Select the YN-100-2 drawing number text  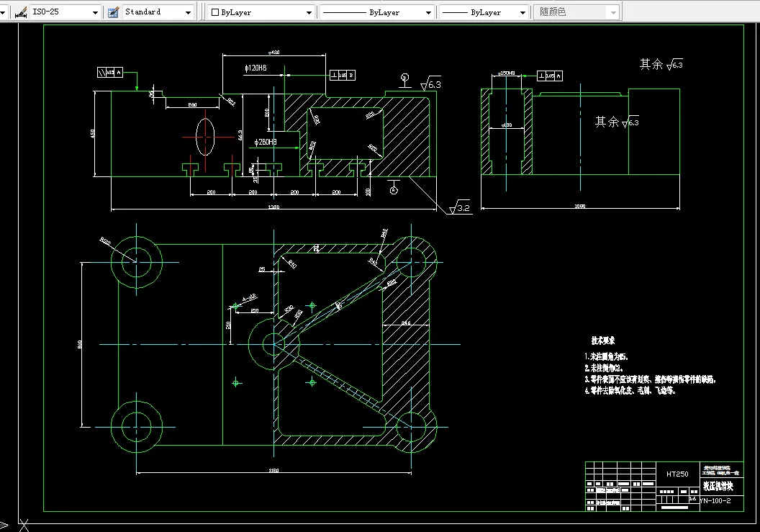coord(715,501)
